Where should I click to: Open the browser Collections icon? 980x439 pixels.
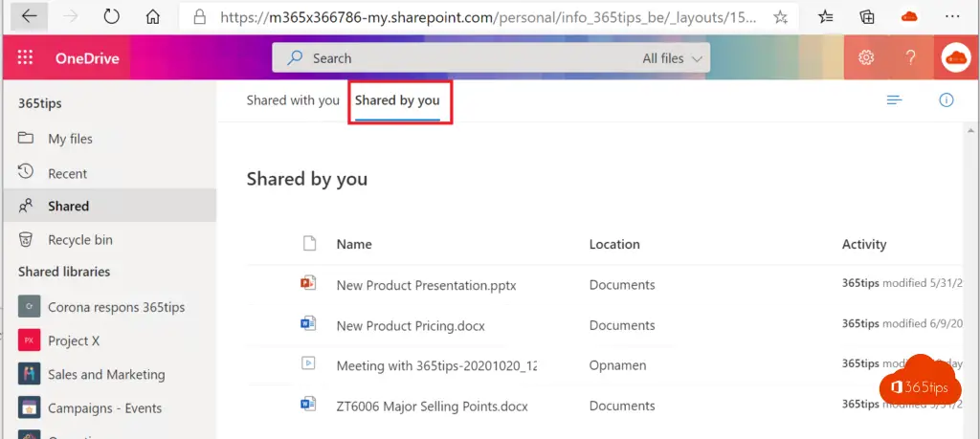867,17
